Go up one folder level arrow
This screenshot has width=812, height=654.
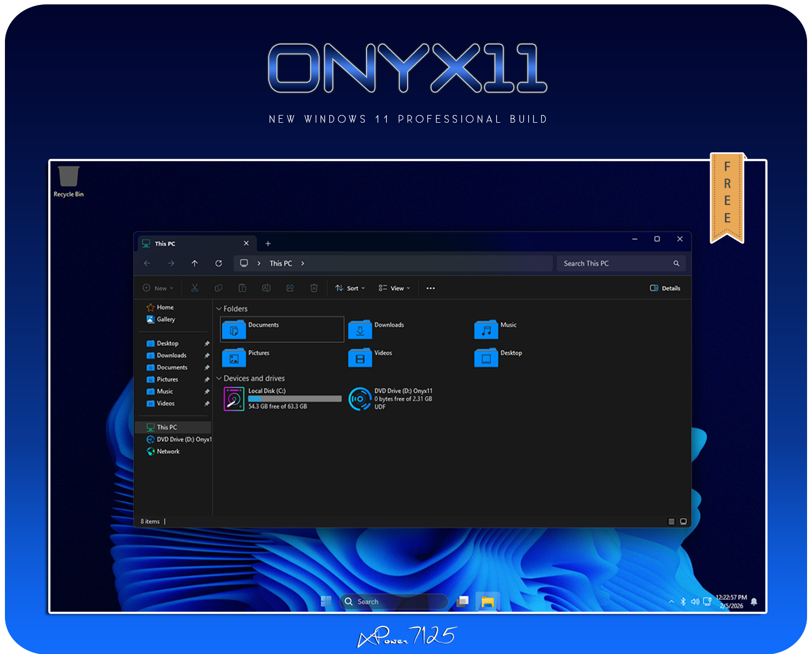point(195,263)
